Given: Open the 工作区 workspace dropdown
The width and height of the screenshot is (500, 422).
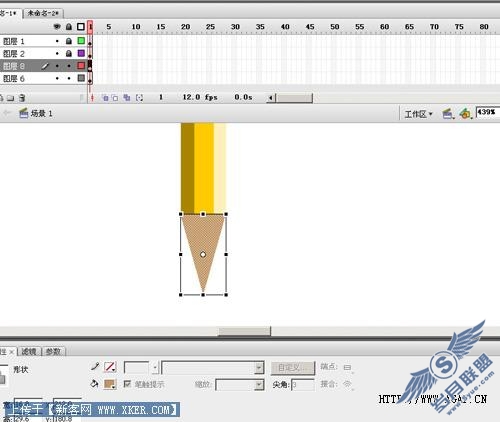Looking at the screenshot, I should 418,114.
